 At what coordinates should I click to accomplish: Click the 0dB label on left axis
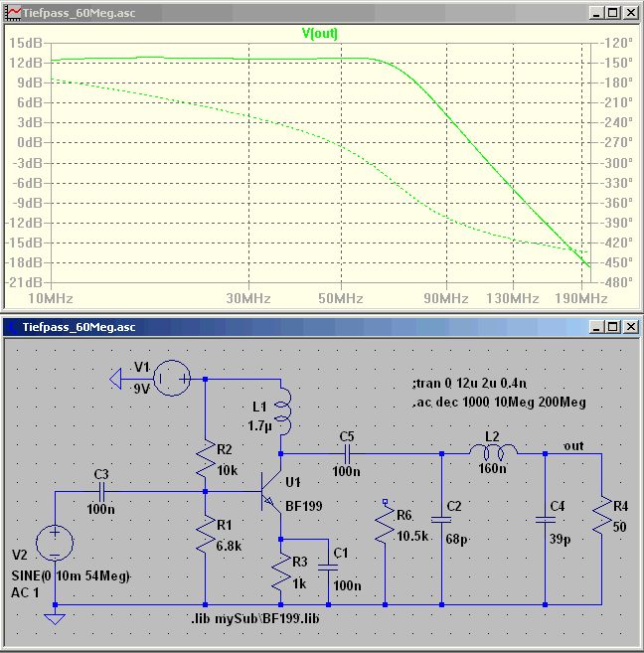(30, 143)
